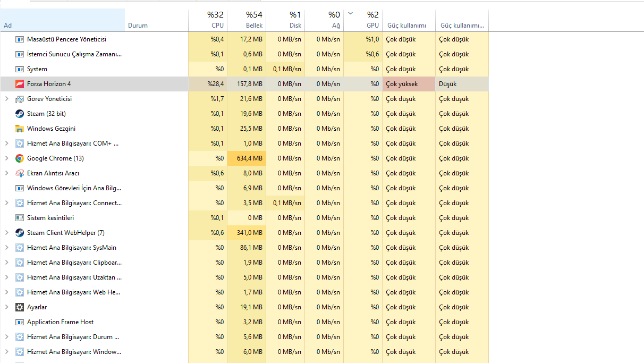Click the Windows Gezgini folder icon
Viewport: 644px width, 363px height.
pos(20,129)
